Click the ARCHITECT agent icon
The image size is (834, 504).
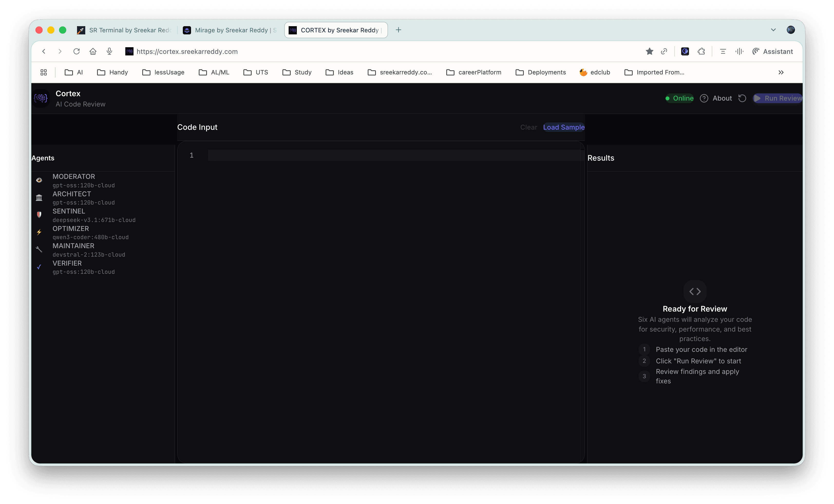coord(39,198)
